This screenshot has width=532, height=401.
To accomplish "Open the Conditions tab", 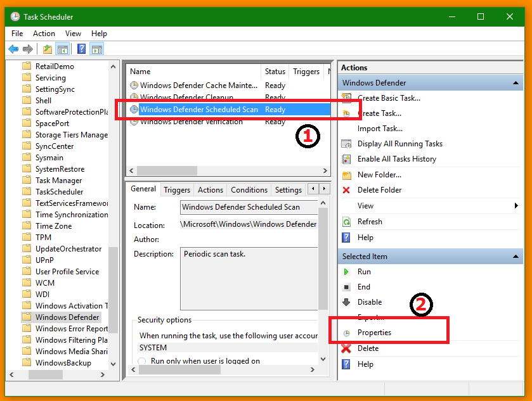I will point(249,189).
